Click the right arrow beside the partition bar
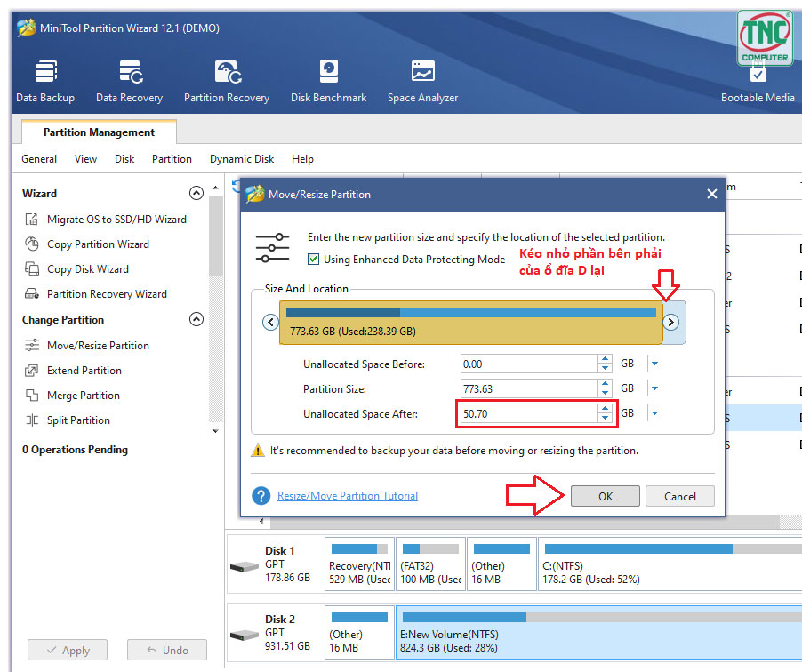This screenshot has height=672, width=802. click(x=670, y=322)
